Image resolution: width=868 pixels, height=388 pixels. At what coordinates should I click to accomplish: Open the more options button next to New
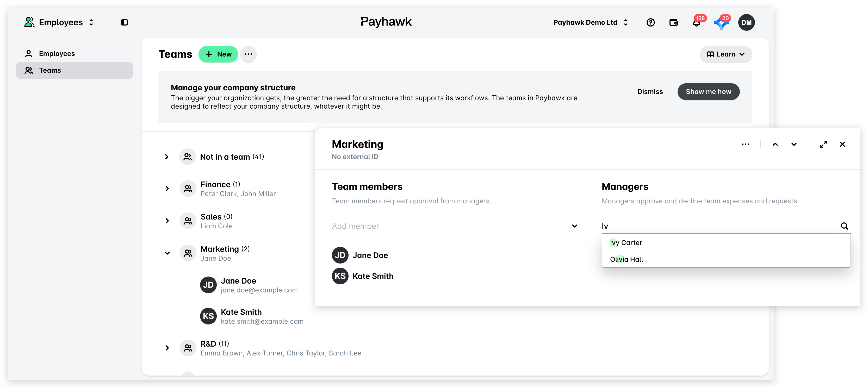pos(248,54)
